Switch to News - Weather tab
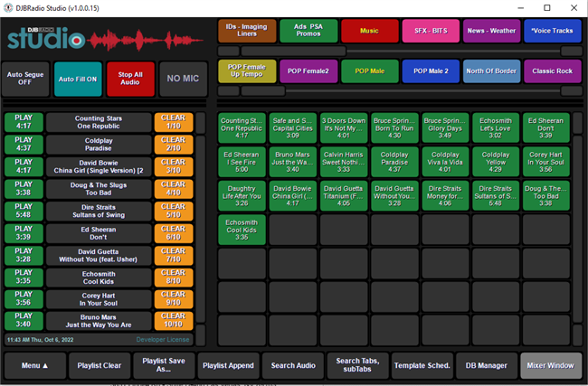588x386 pixels. [x=491, y=31]
